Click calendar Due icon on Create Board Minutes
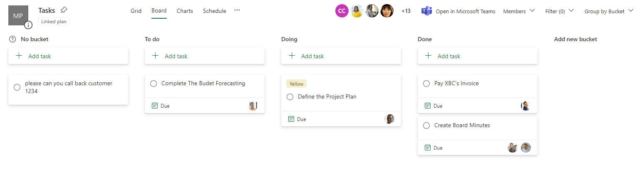644x175 pixels. point(427,148)
